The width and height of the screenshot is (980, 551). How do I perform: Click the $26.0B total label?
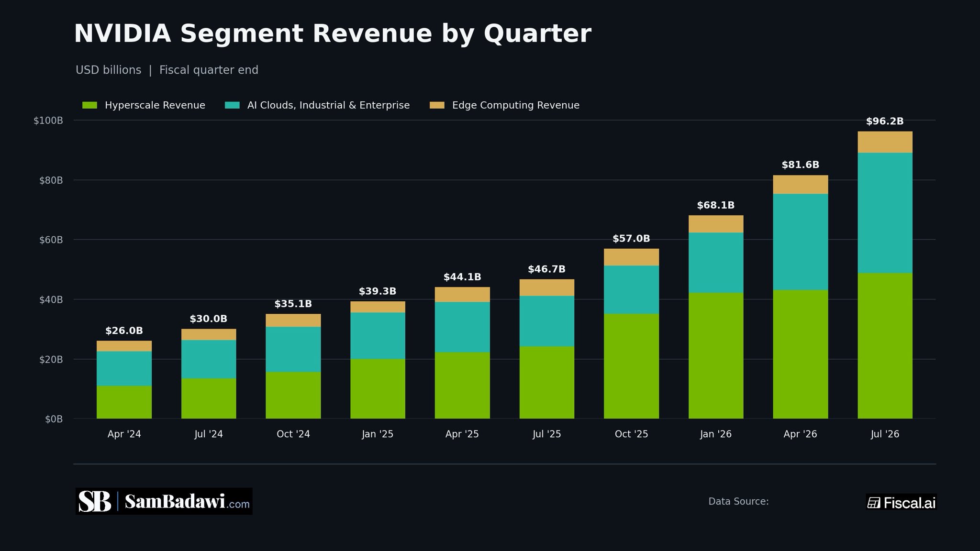click(124, 331)
